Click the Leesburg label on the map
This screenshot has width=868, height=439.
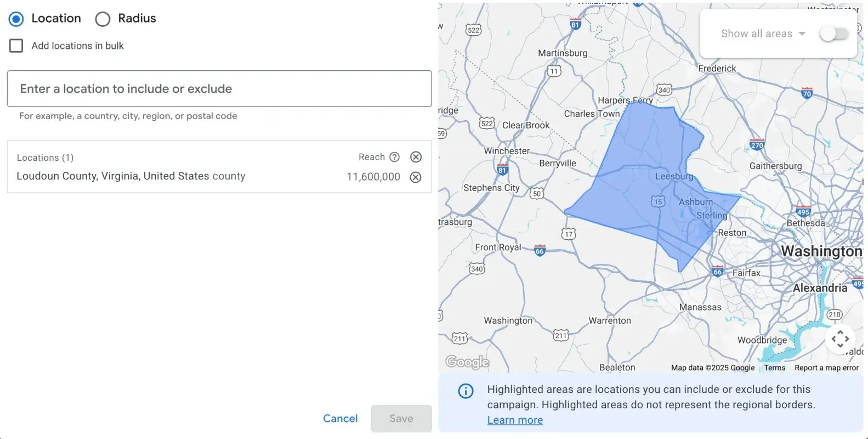674,176
